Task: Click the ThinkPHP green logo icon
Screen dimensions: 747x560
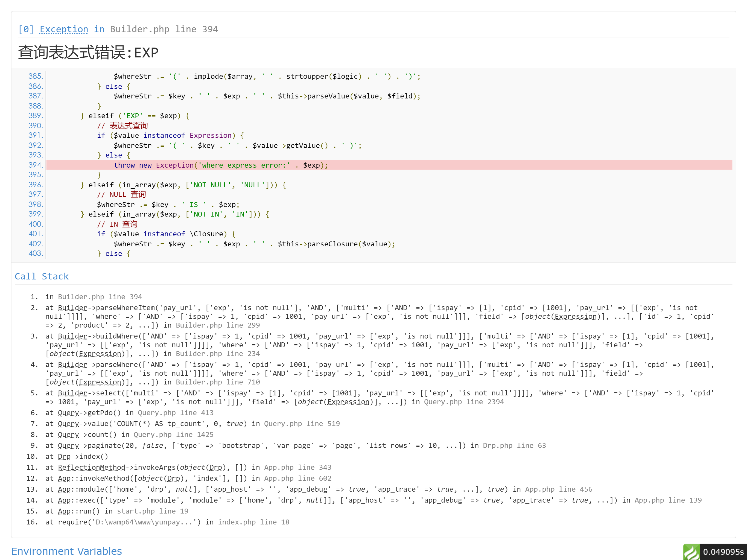Action: 691,552
